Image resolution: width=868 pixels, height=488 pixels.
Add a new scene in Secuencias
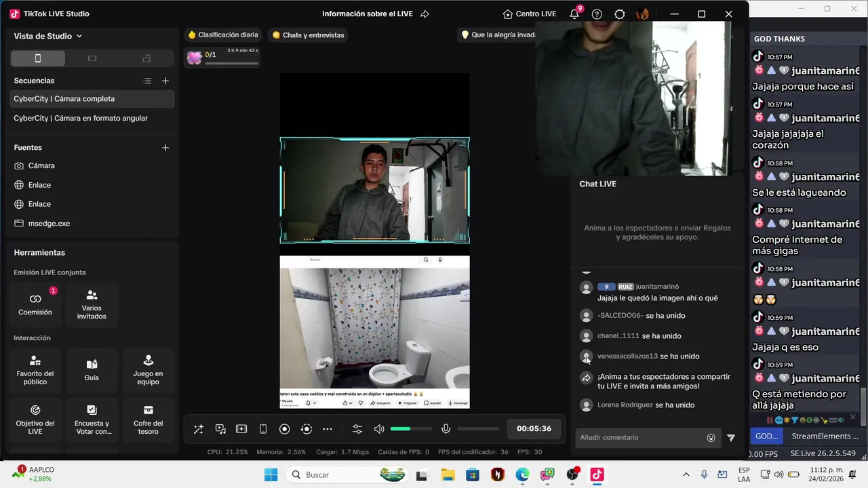click(x=165, y=81)
